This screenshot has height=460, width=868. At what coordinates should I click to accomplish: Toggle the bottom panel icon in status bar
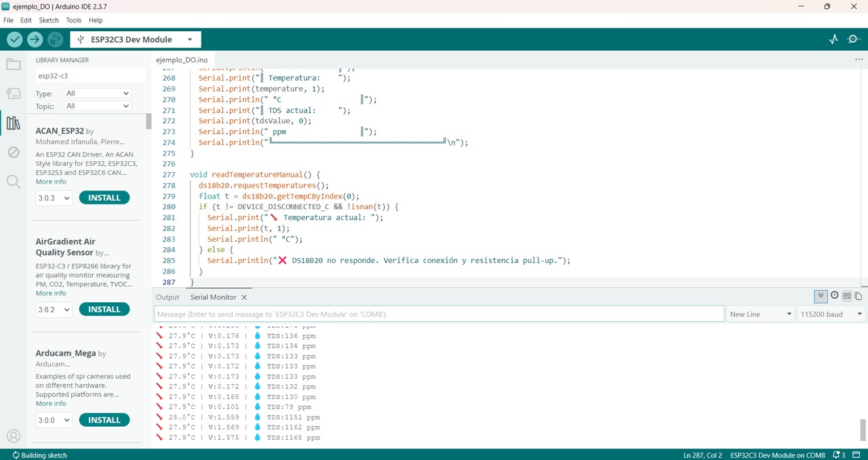point(857,455)
